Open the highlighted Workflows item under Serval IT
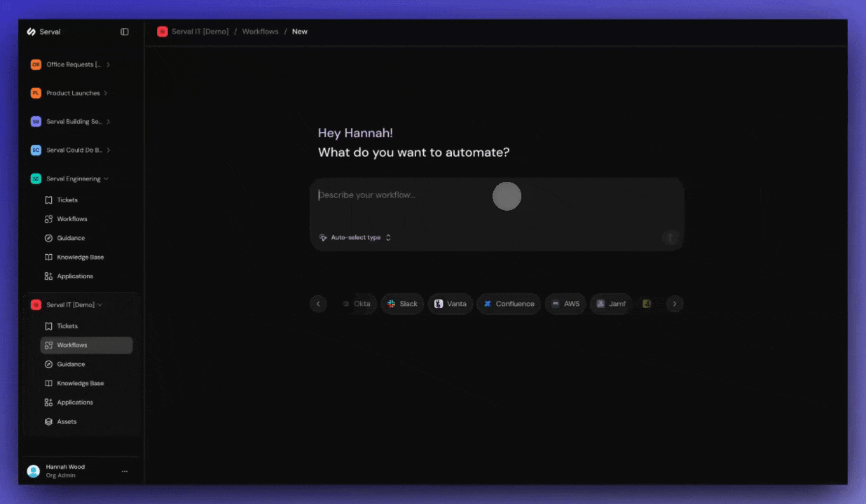The width and height of the screenshot is (866, 504). [86, 345]
